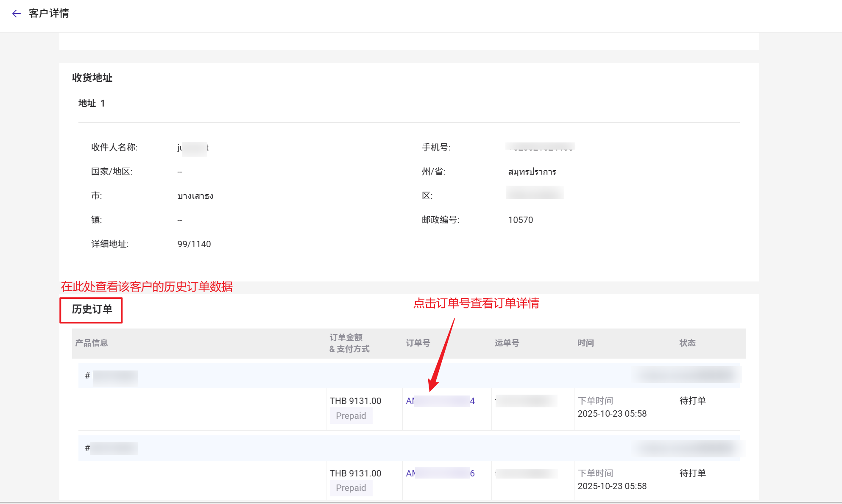Click the 地址 1 address label
This screenshot has width=842, height=504.
point(92,103)
